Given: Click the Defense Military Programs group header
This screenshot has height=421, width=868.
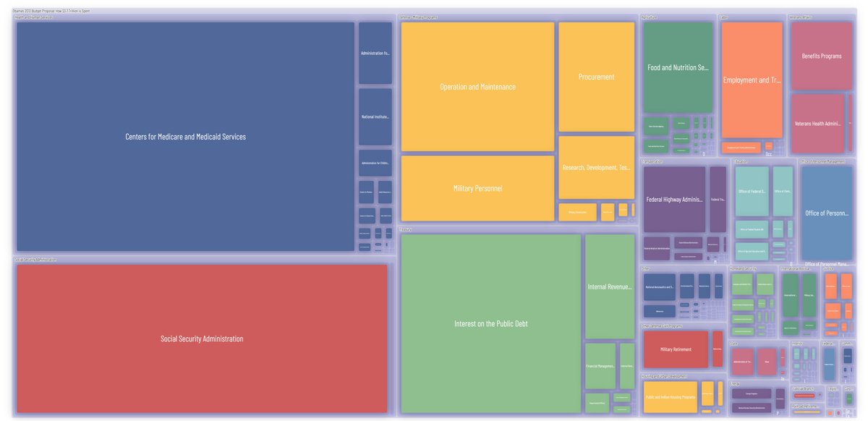Looking at the screenshot, I should (x=417, y=16).
